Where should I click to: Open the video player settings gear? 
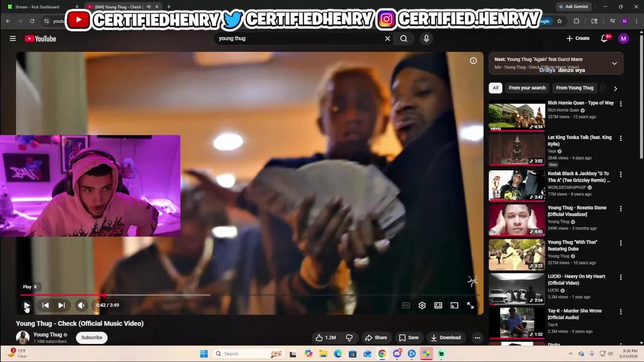[422, 305]
